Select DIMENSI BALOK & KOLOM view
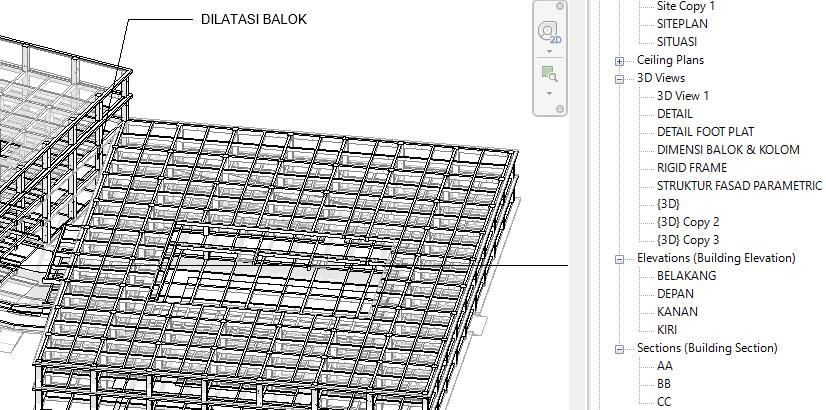The width and height of the screenshot is (826, 410). pyautogui.click(x=728, y=150)
